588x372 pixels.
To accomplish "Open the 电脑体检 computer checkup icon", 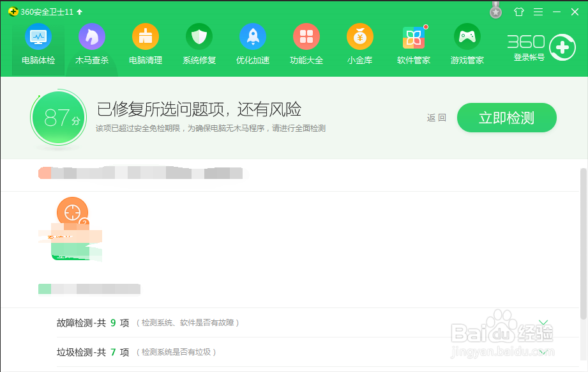I will tap(38, 37).
